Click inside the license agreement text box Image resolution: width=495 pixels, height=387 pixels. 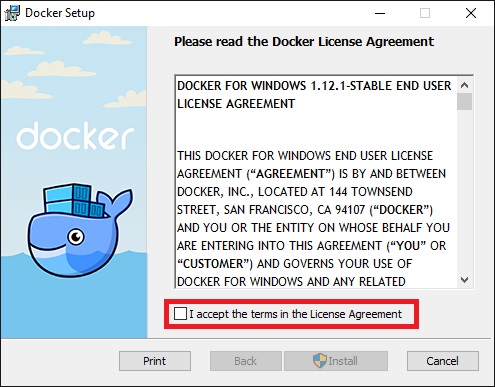(x=316, y=182)
